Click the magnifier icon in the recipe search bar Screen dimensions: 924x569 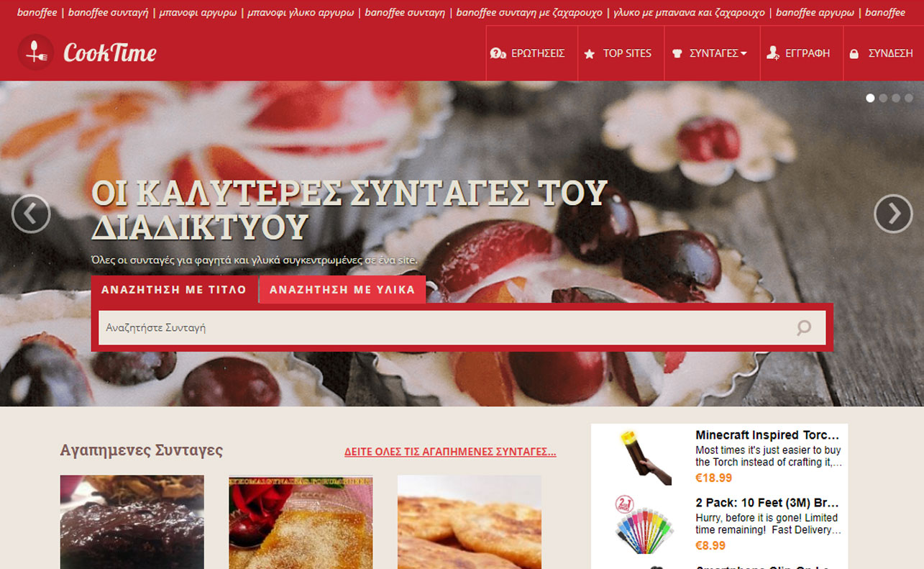804,328
